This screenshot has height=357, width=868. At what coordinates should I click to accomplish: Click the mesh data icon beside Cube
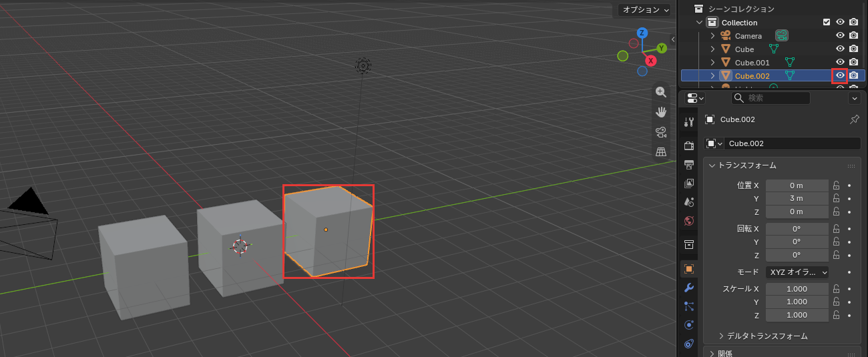(774, 49)
